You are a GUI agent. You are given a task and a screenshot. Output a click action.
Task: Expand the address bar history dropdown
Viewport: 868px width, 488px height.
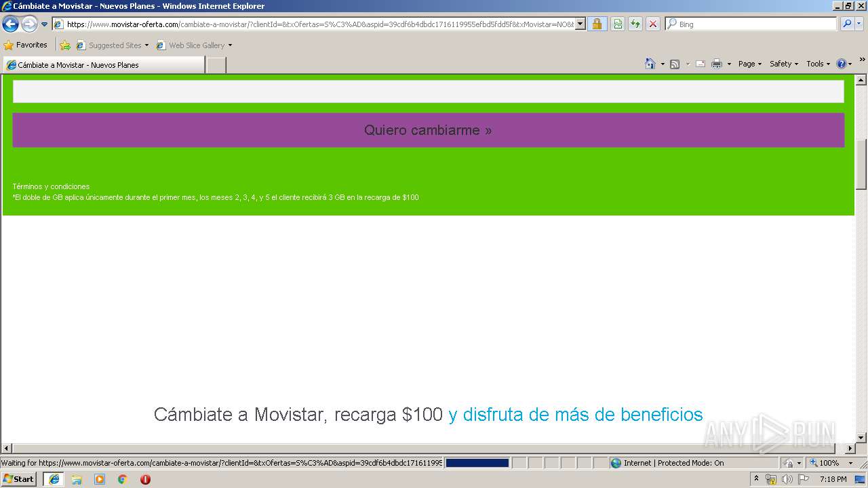coord(580,24)
